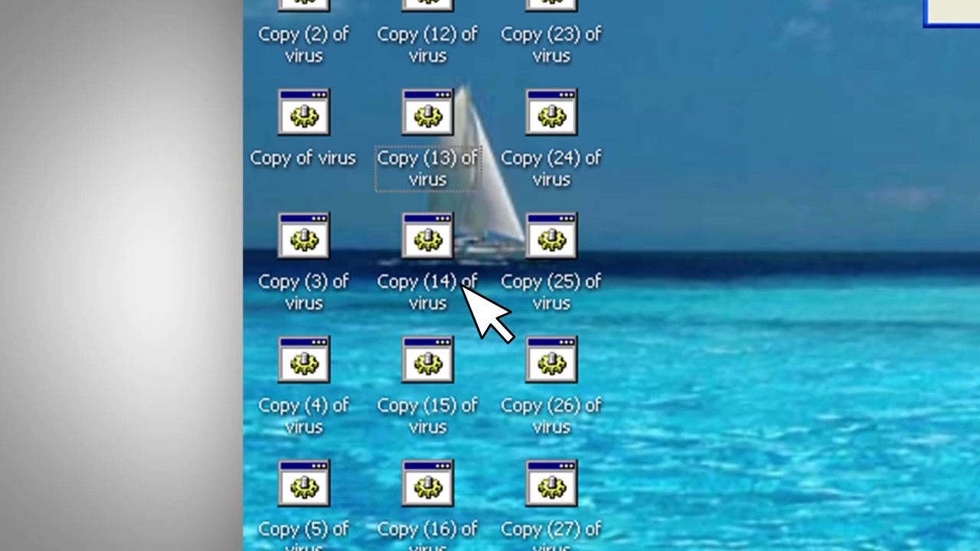980x551 pixels.
Task: Select the 'Copy (24) of virus' icon
Action: pos(551,113)
